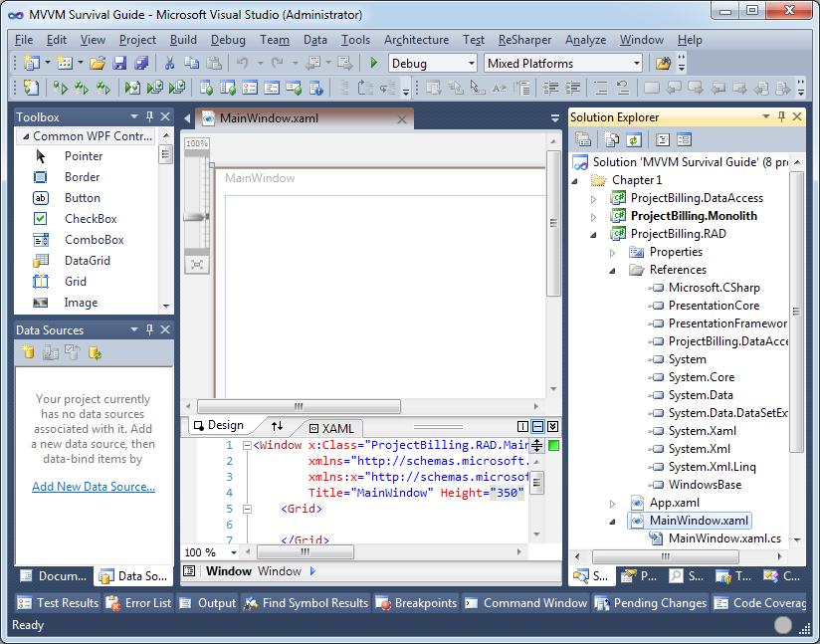
Task: Start debugging with the green play icon
Action: pyautogui.click(x=373, y=64)
